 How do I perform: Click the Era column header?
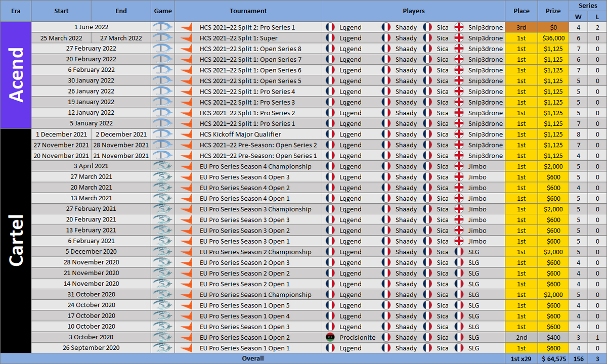tap(16, 11)
